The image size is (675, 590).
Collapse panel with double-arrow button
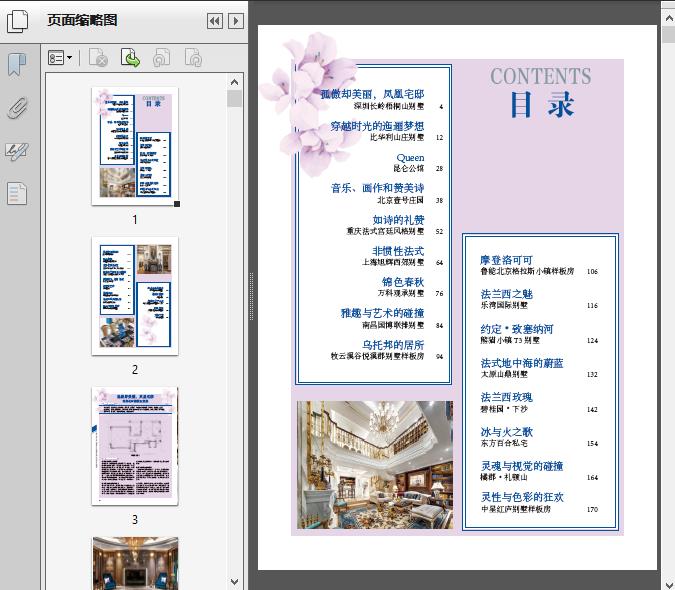point(214,20)
